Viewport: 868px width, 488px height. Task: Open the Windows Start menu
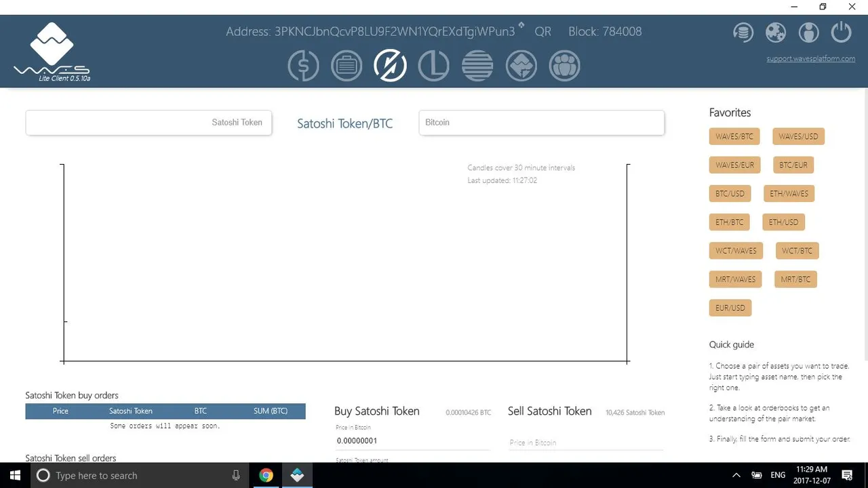tap(15, 475)
